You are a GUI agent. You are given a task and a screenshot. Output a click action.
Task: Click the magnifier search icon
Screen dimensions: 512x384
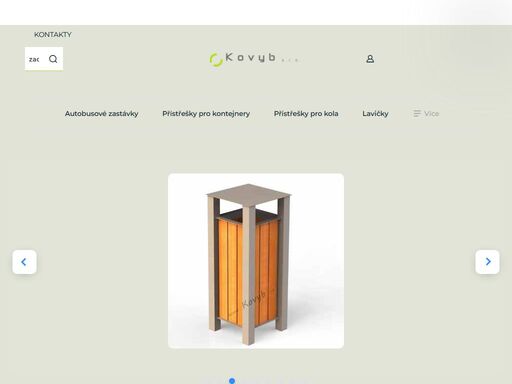click(x=53, y=59)
